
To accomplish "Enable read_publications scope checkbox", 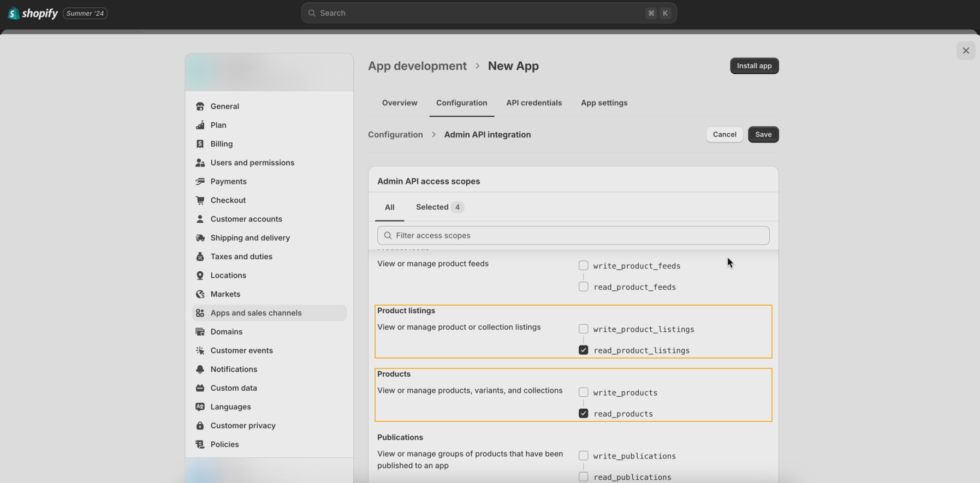I will tap(584, 477).
